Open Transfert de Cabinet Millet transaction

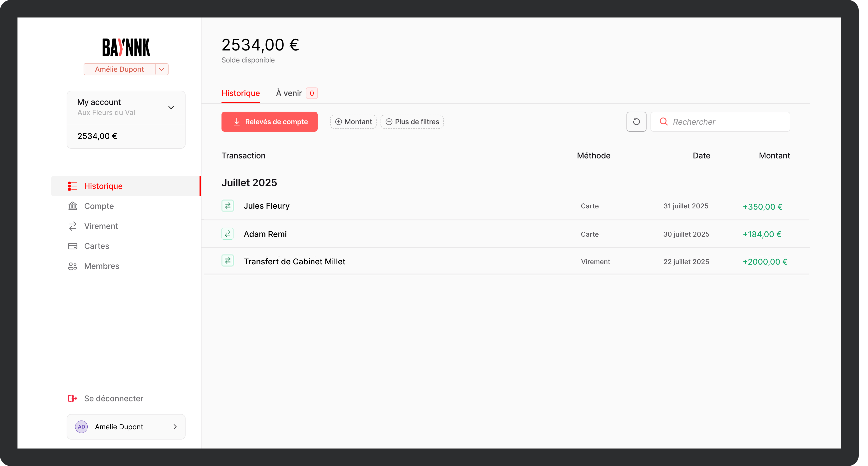[x=294, y=262]
